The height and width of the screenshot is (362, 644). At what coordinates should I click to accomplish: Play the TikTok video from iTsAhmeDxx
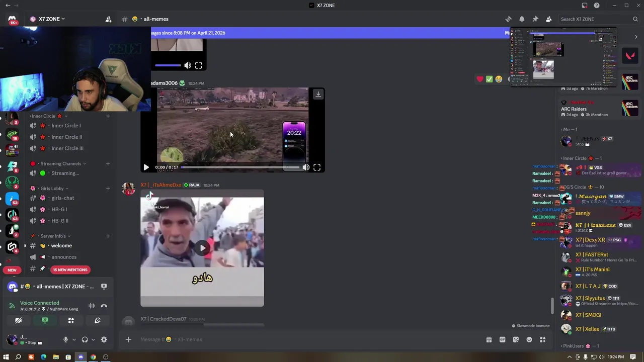tap(202, 247)
